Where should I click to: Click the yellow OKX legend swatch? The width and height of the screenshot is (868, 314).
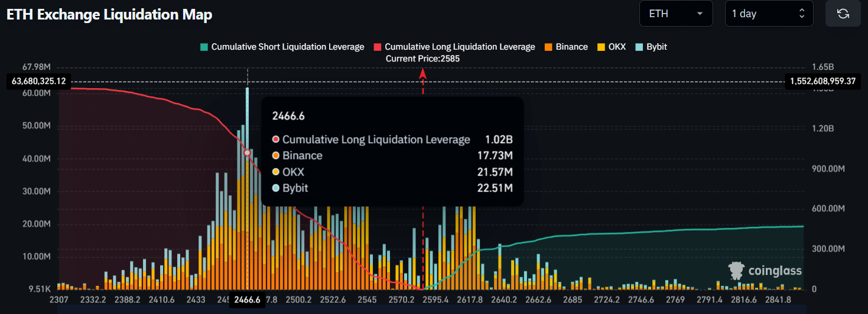pyautogui.click(x=602, y=47)
